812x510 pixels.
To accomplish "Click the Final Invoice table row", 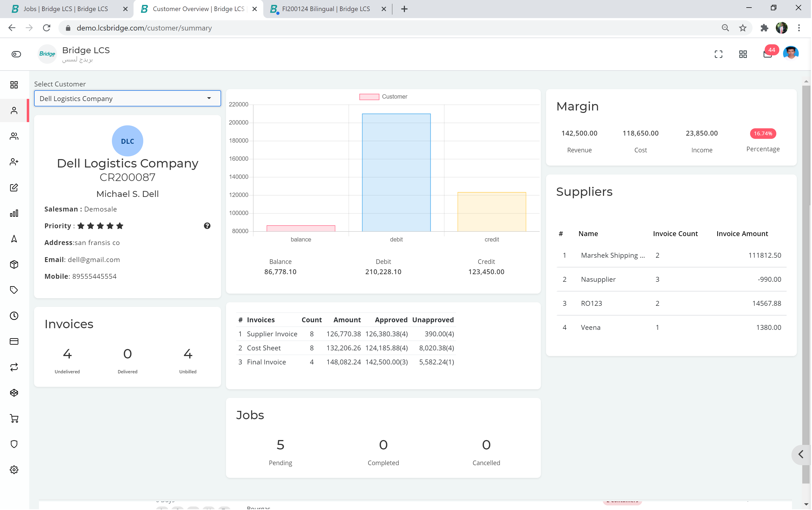I will click(x=346, y=362).
